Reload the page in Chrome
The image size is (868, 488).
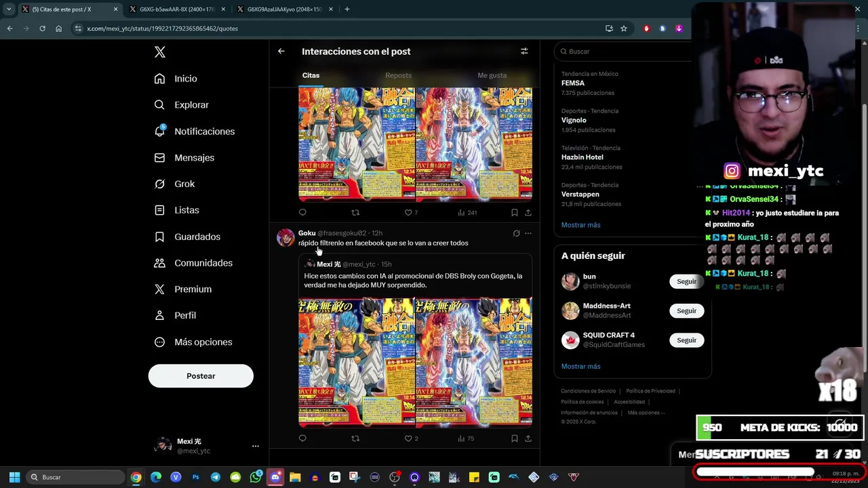(42, 28)
